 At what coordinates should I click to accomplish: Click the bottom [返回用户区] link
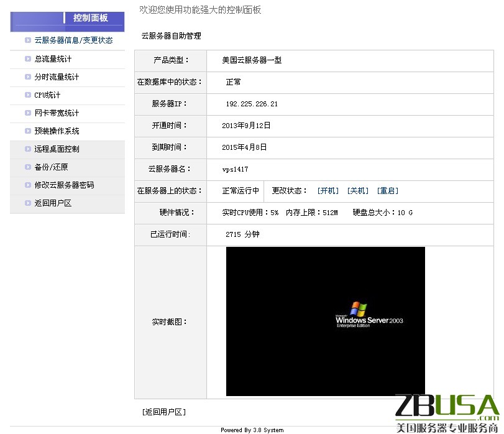coord(164,412)
